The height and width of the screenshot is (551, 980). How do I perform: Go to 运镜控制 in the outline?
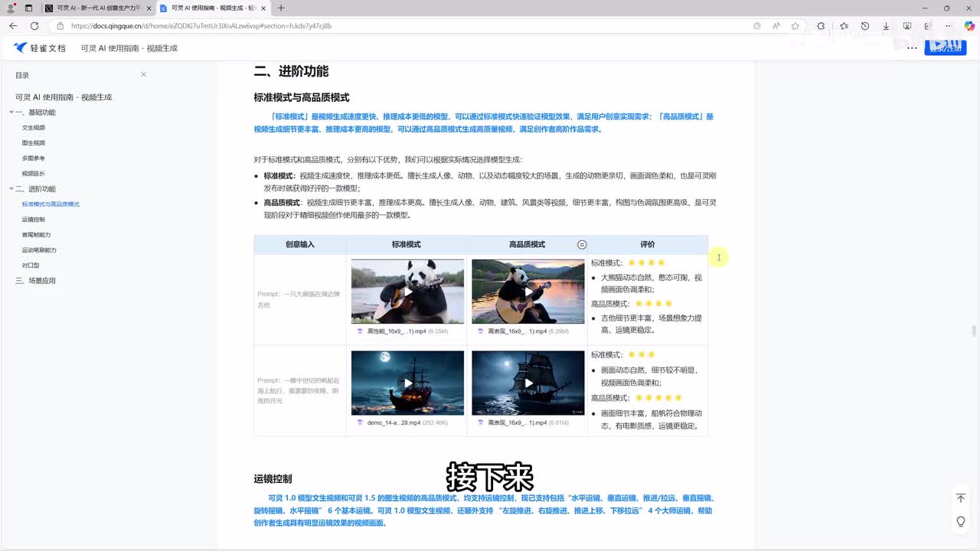pos(34,220)
